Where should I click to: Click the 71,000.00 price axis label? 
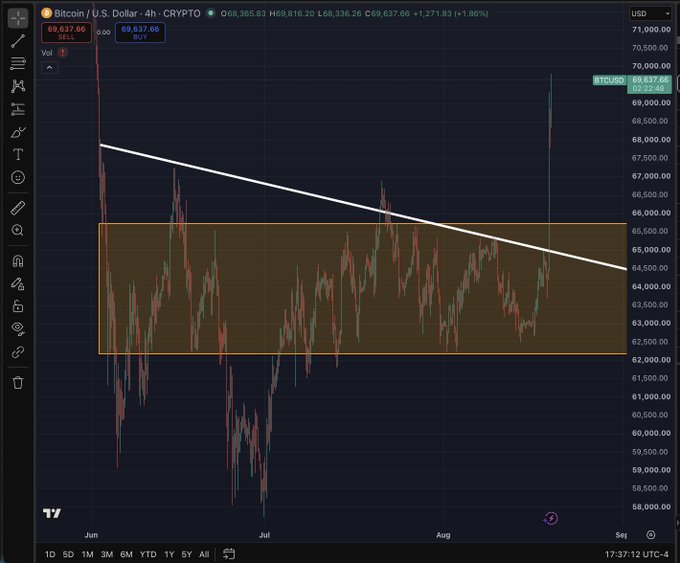pyautogui.click(x=651, y=29)
